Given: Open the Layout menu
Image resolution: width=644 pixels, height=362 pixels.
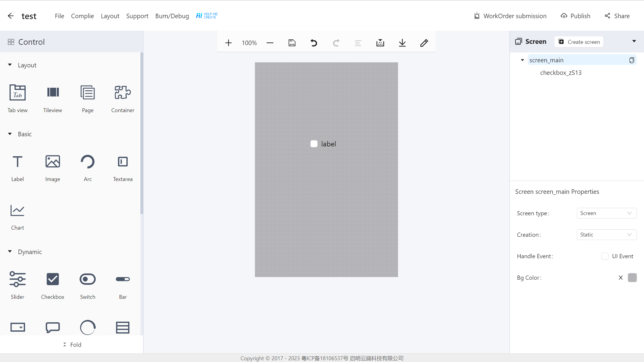Looking at the screenshot, I should (x=110, y=16).
